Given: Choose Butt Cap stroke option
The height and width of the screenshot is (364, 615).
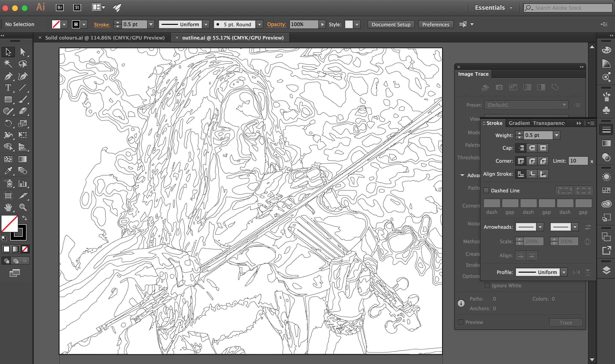Looking at the screenshot, I should (x=521, y=148).
